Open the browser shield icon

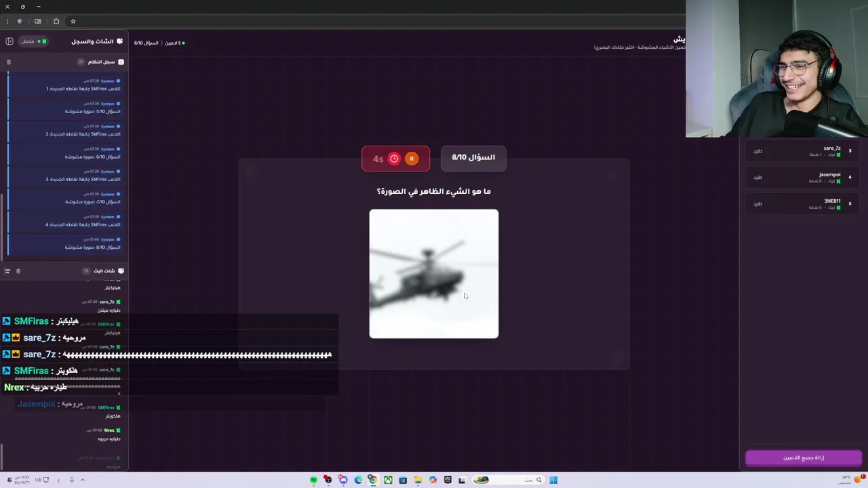coord(20,21)
